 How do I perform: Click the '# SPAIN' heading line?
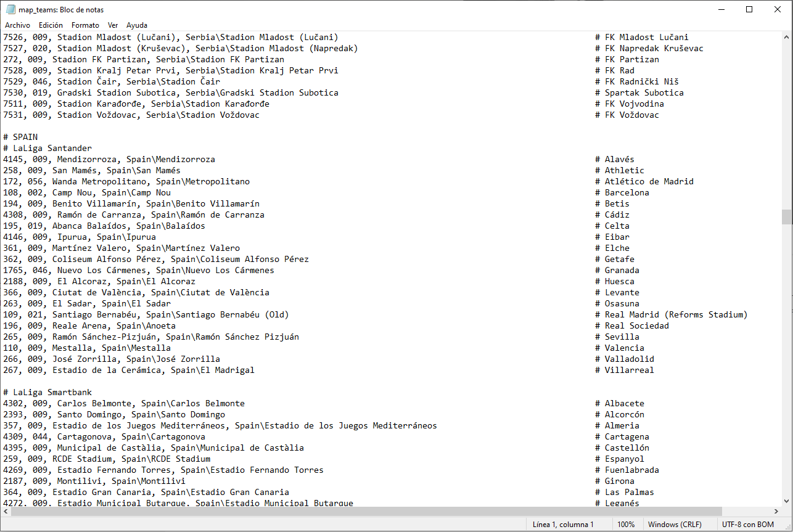click(x=20, y=137)
